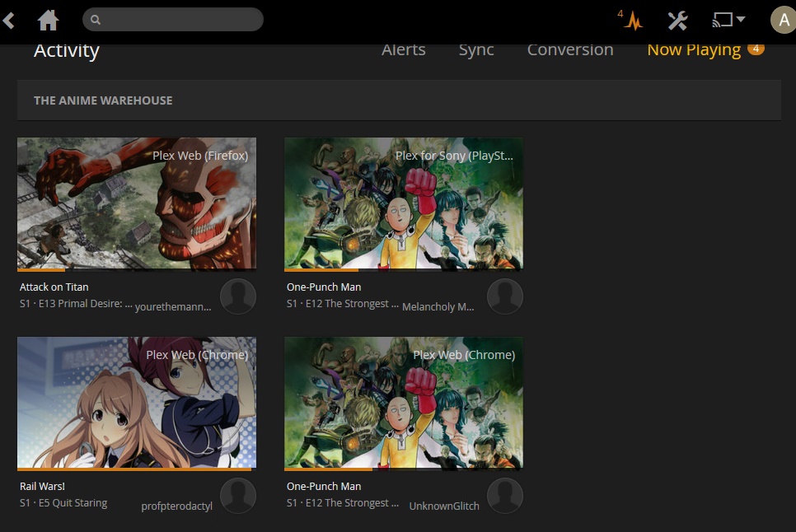
Task: Go to the Plex home icon
Action: point(49,20)
